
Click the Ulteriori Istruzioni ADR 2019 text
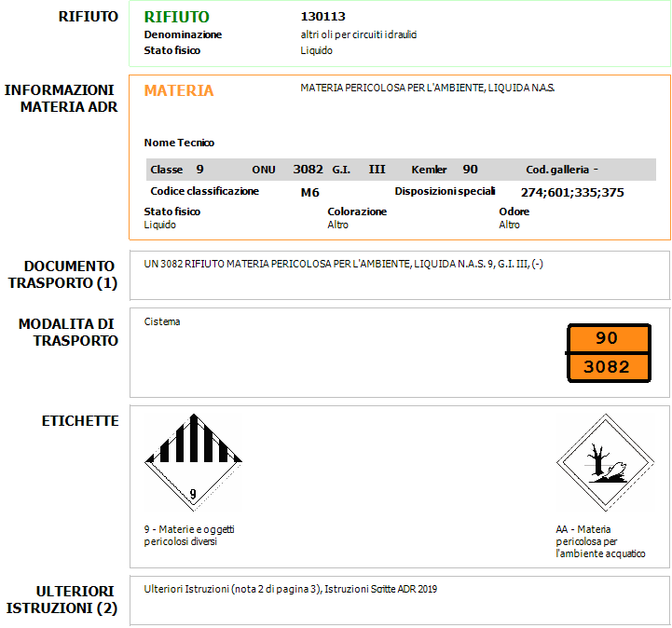(x=290, y=589)
